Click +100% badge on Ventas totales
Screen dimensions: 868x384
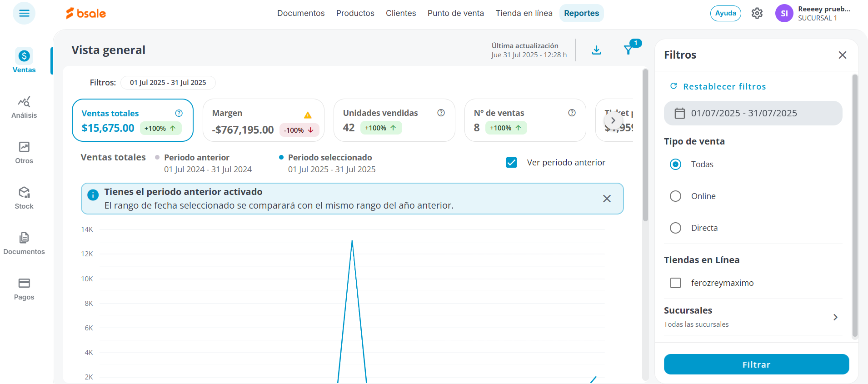(161, 128)
